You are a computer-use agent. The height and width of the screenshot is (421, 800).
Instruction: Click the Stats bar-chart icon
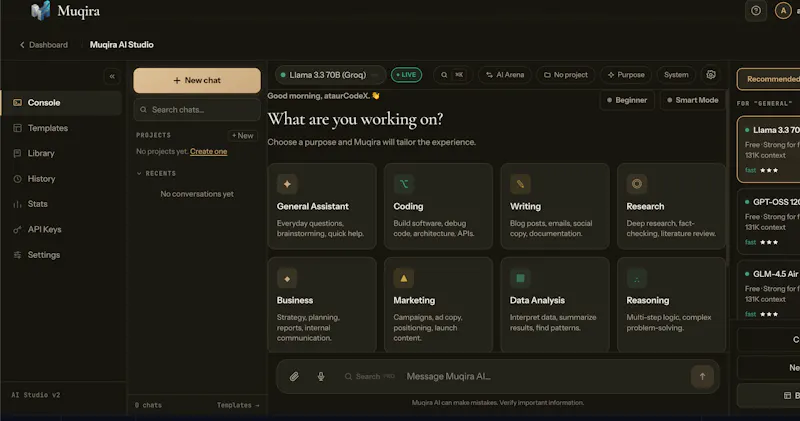pos(17,204)
